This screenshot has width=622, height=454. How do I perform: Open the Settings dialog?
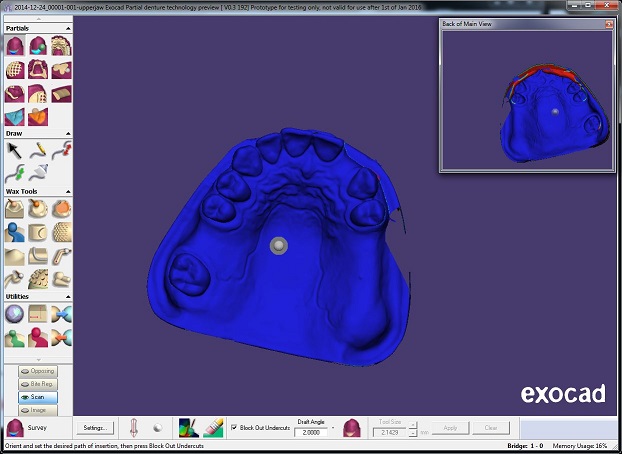95,428
